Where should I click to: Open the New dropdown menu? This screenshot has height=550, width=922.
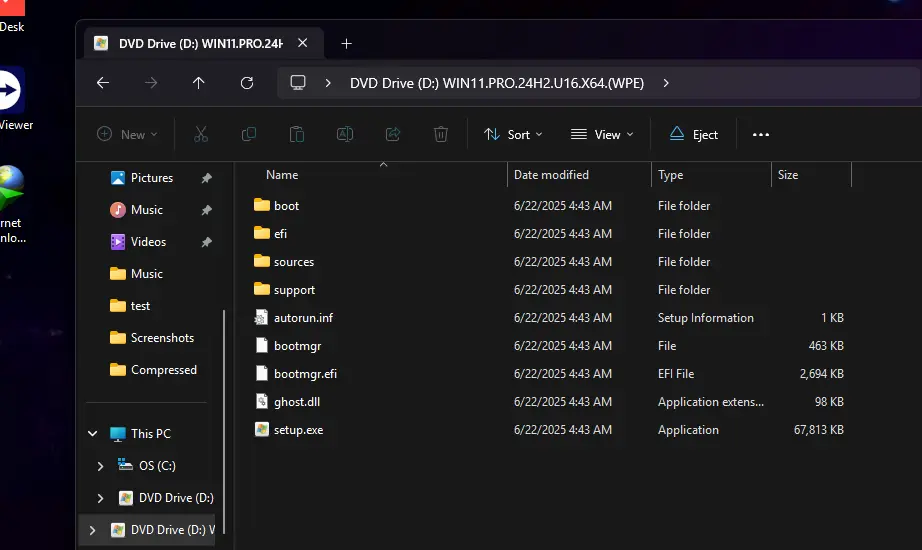pyautogui.click(x=128, y=134)
